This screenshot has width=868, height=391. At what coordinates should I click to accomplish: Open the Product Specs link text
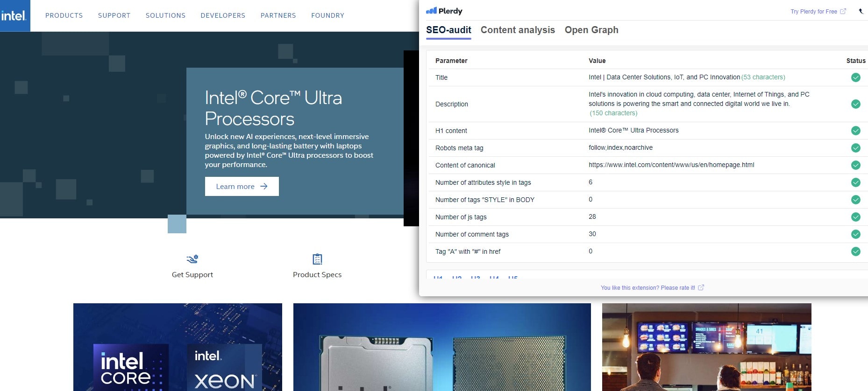(317, 275)
